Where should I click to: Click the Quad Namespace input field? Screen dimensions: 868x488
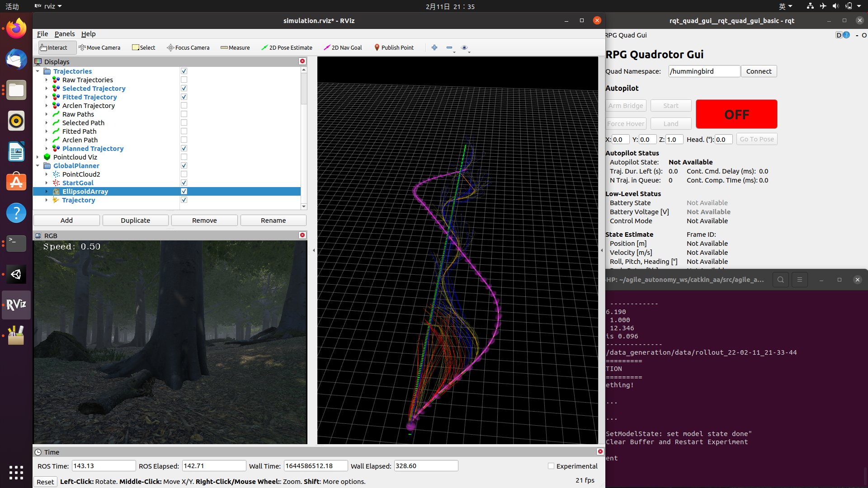[704, 71]
